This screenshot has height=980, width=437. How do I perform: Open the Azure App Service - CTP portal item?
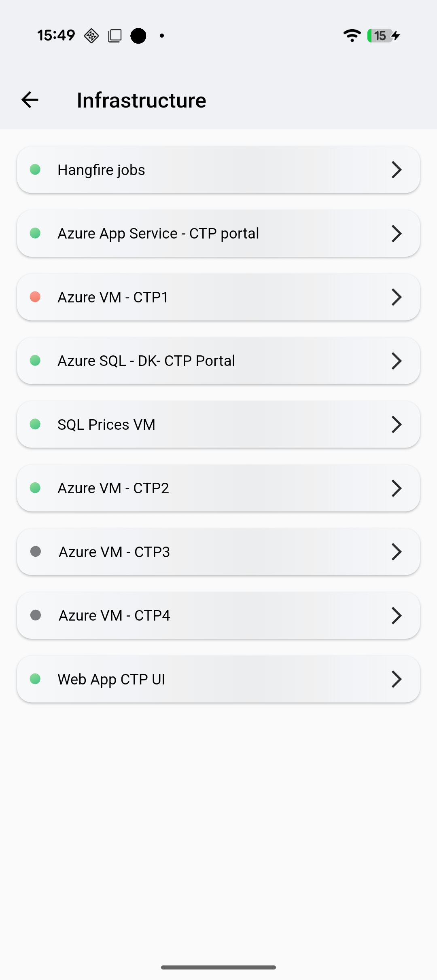point(158,233)
